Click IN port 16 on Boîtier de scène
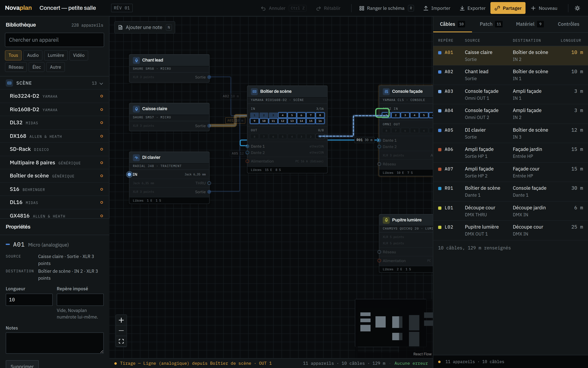Image resolution: width=588 pixels, height=368 pixels. click(320, 121)
